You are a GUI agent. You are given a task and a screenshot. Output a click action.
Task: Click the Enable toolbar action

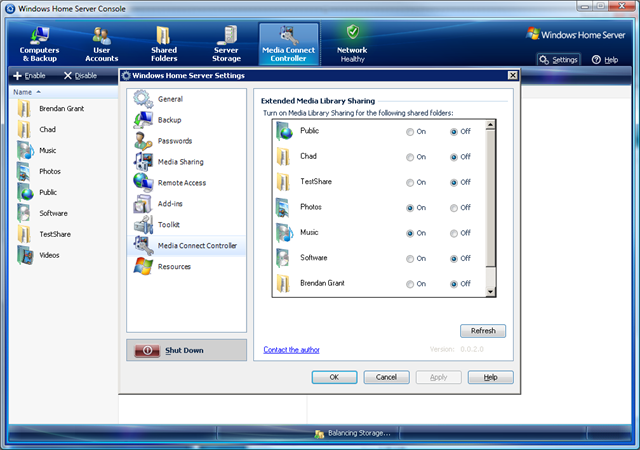[29, 76]
